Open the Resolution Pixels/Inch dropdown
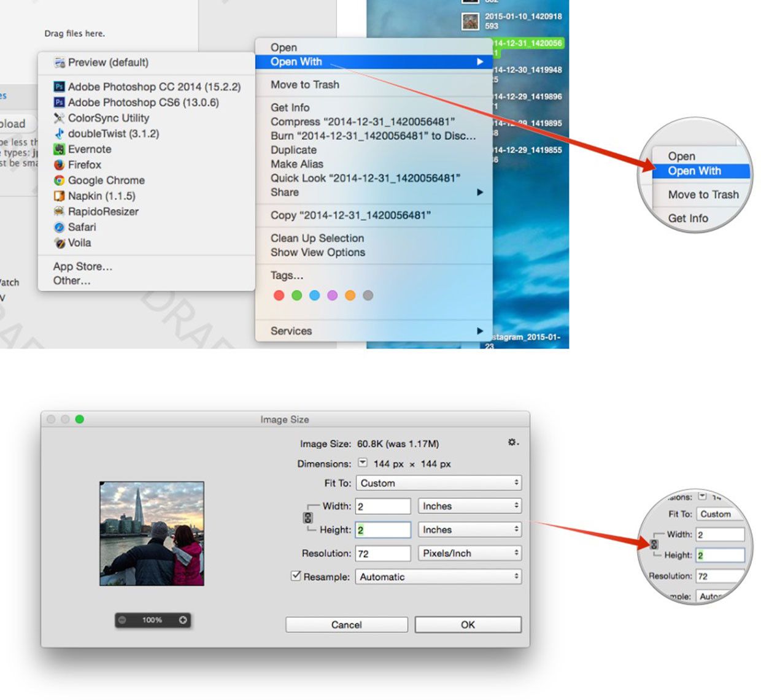Image resolution: width=761 pixels, height=700 pixels. pyautogui.click(x=469, y=553)
